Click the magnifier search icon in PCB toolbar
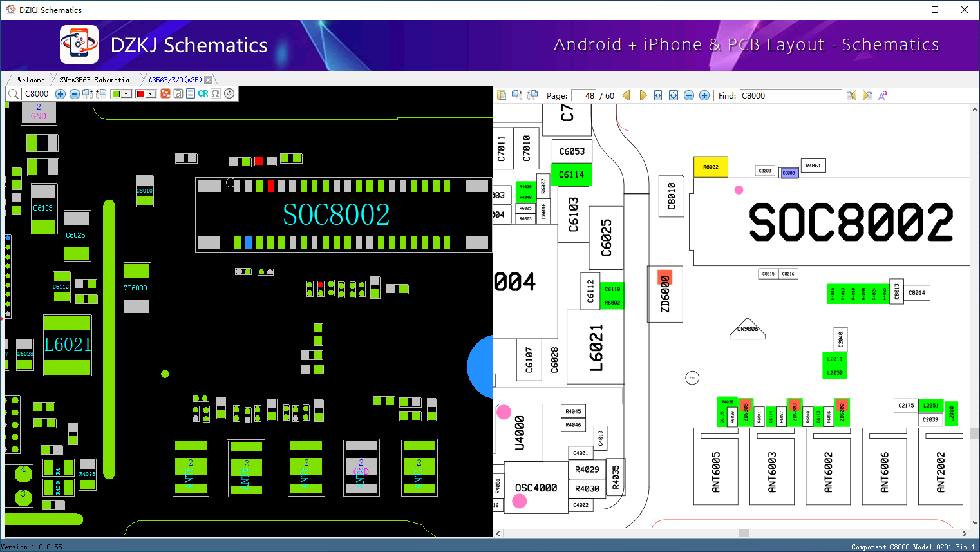This screenshot has width=980, height=552. coord(13,94)
